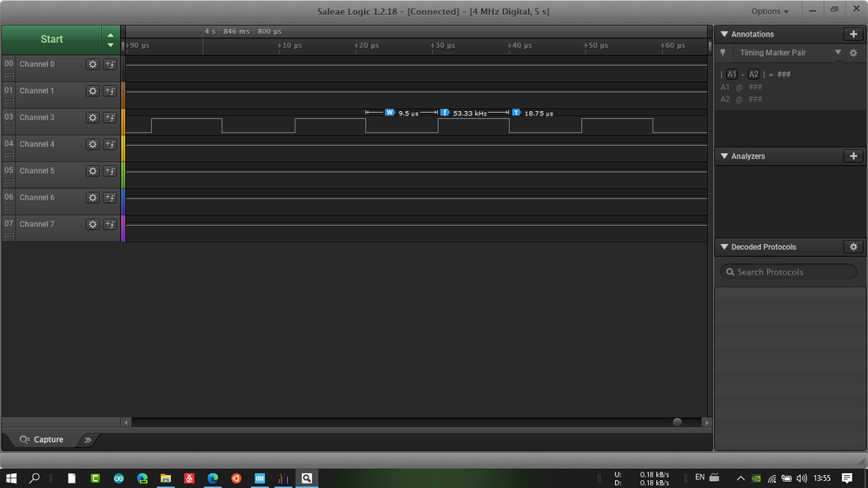Add a new annotation
The height and width of the screenshot is (488, 868).
tap(853, 35)
